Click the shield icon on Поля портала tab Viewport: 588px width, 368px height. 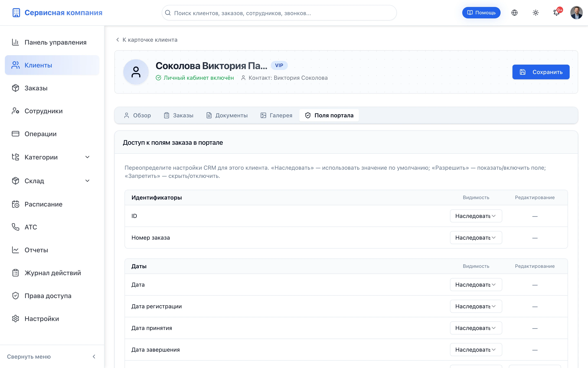click(308, 115)
